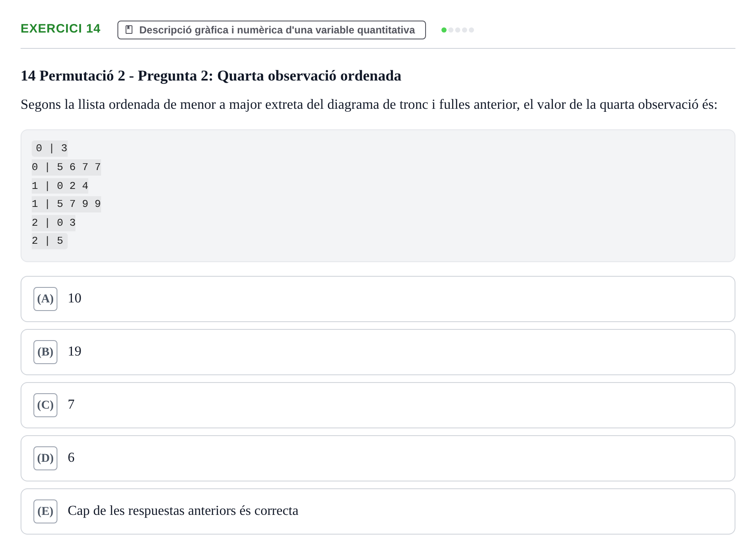
Task: Click the topic tag 'Descripció gràfica i numèrica'
Action: click(x=271, y=30)
